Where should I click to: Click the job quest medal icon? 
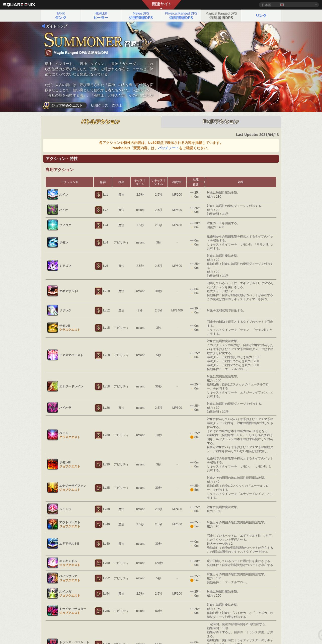click(46, 106)
